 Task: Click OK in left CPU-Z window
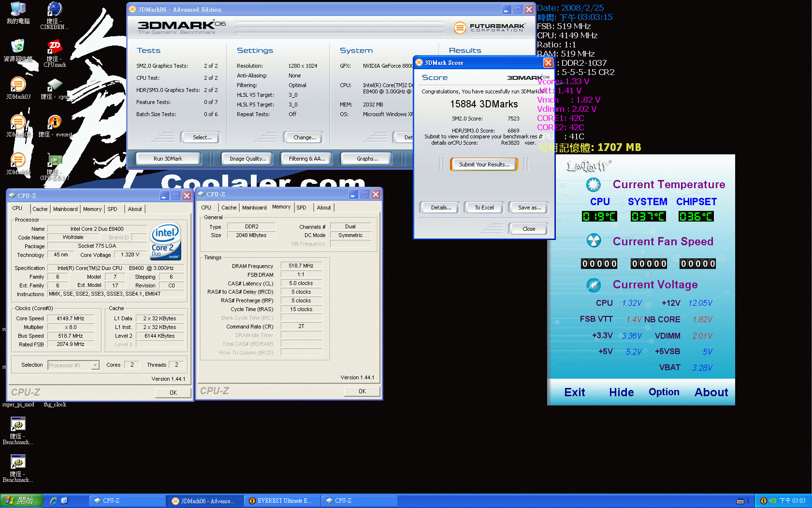(x=173, y=393)
